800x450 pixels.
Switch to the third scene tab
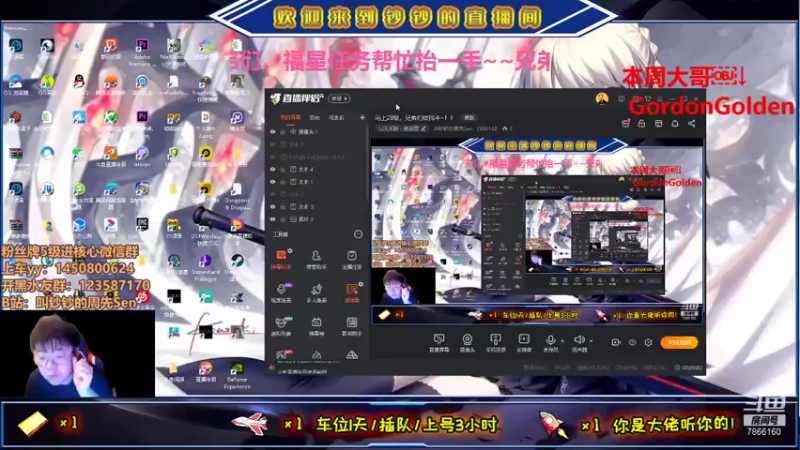point(336,117)
